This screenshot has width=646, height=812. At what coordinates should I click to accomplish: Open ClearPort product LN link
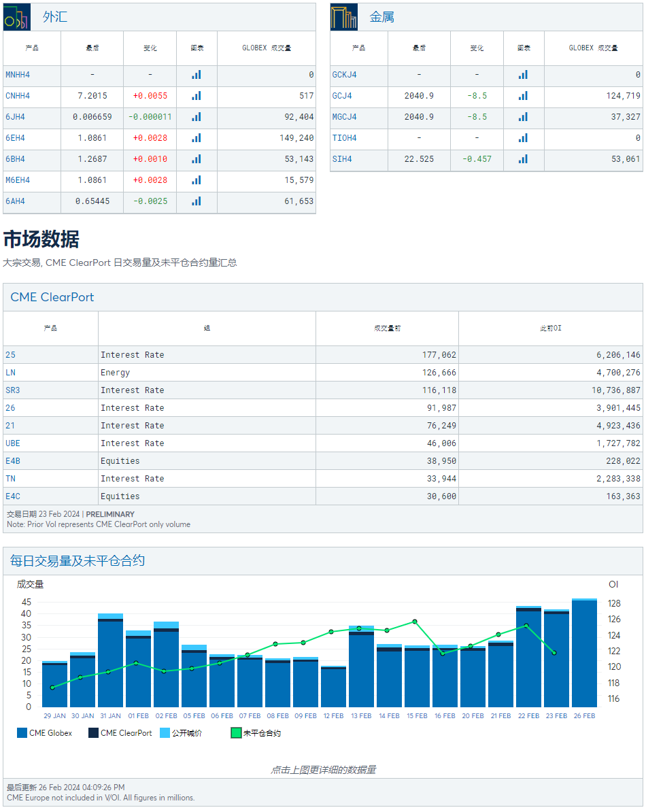point(10,373)
